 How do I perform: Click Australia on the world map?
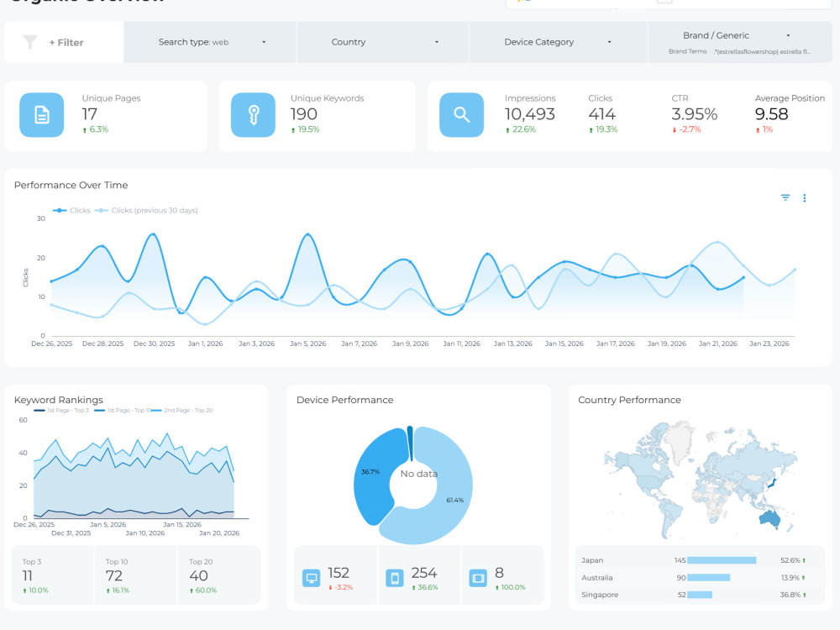tap(769, 518)
